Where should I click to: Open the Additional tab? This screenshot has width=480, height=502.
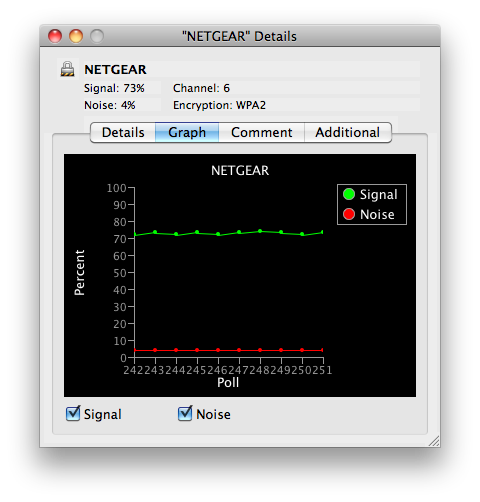pos(348,132)
